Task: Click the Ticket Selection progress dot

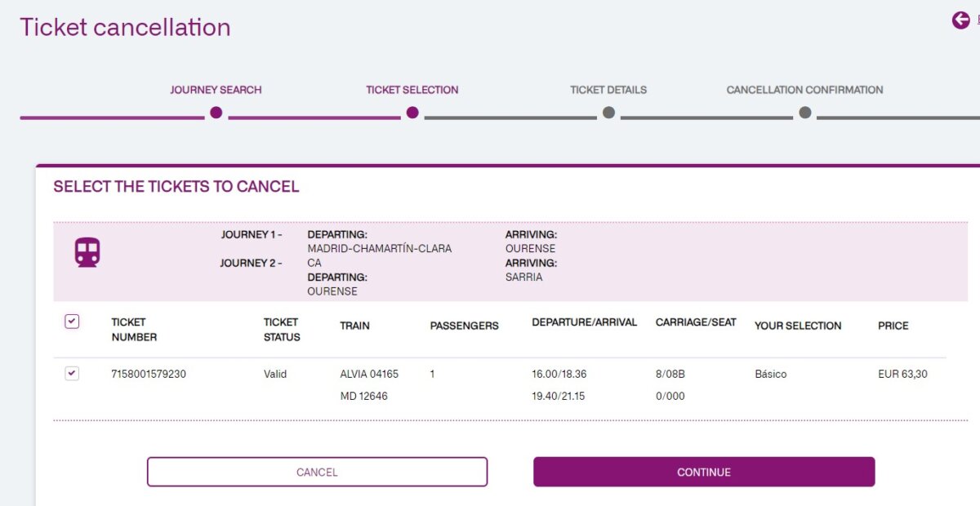Action: coord(412,113)
